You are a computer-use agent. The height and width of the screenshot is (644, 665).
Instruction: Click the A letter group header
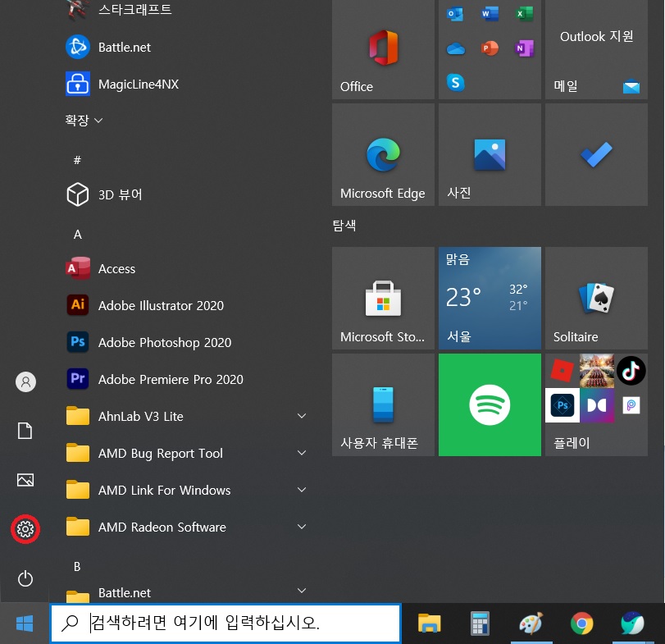coord(78,234)
